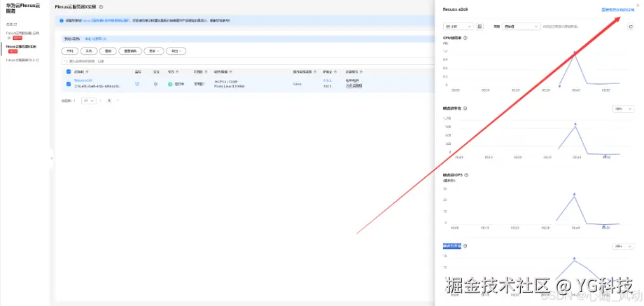
Task: Open the 更多 dropdown button
Action: (x=154, y=51)
